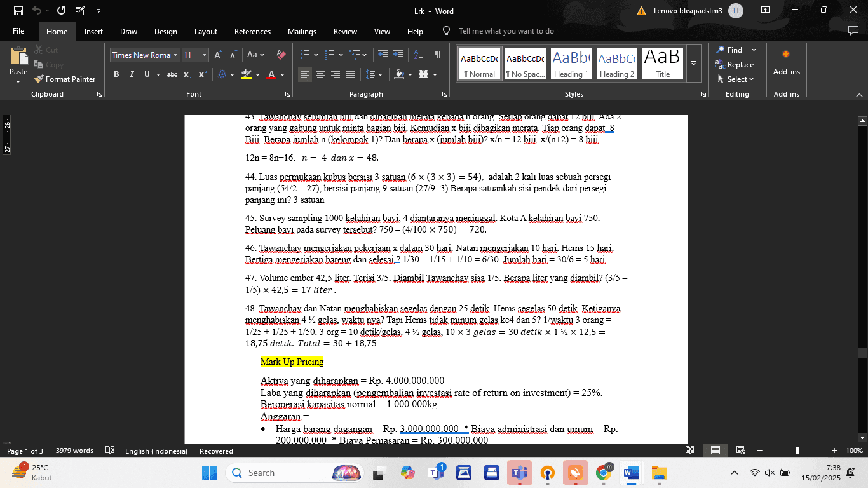This screenshot has height=488, width=868.
Task: Apply the yellow text highlight color
Action: (x=247, y=74)
